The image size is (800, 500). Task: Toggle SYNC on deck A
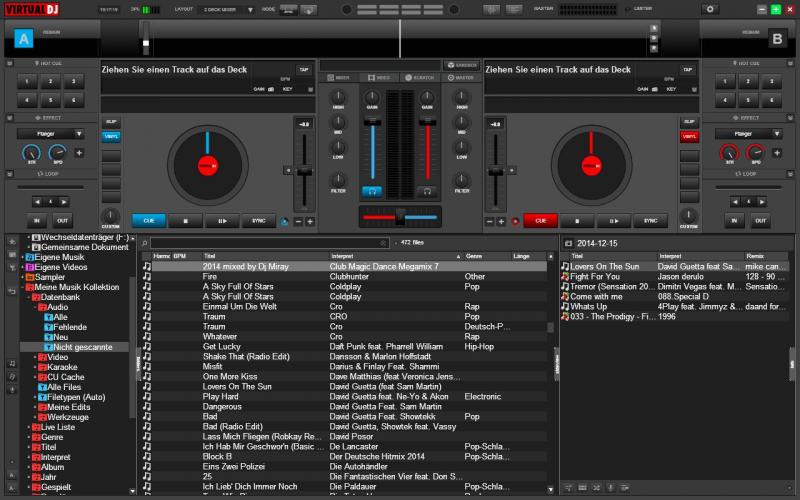[x=259, y=220]
